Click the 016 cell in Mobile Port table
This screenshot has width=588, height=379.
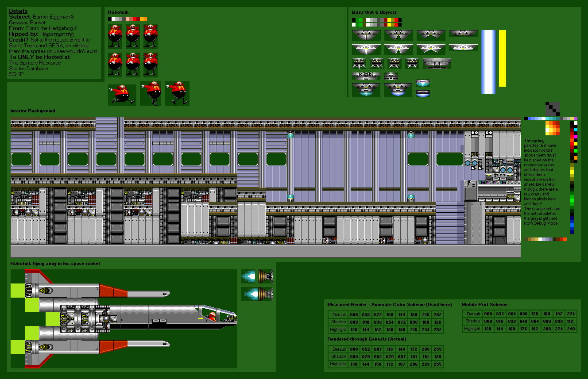[500, 322]
